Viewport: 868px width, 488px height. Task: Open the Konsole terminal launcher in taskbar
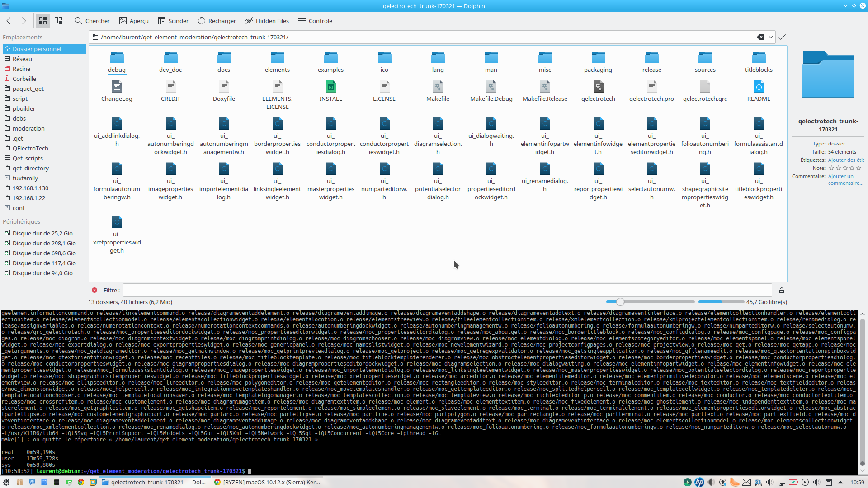coord(57,482)
